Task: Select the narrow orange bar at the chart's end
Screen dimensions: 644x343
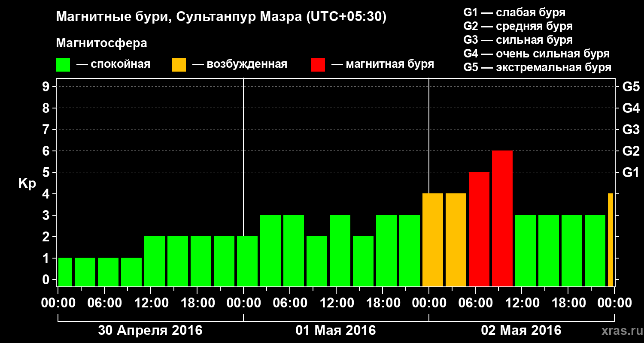Action: (x=611, y=240)
